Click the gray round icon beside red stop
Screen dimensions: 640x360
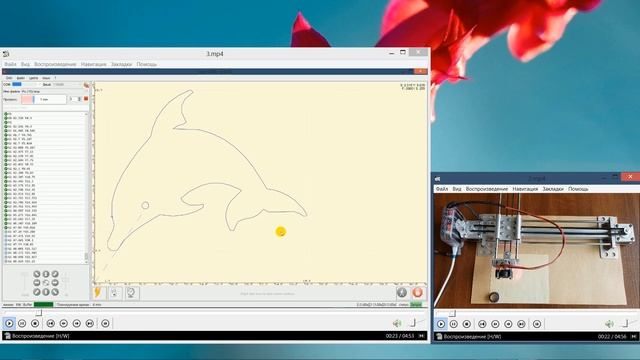[x=402, y=292]
